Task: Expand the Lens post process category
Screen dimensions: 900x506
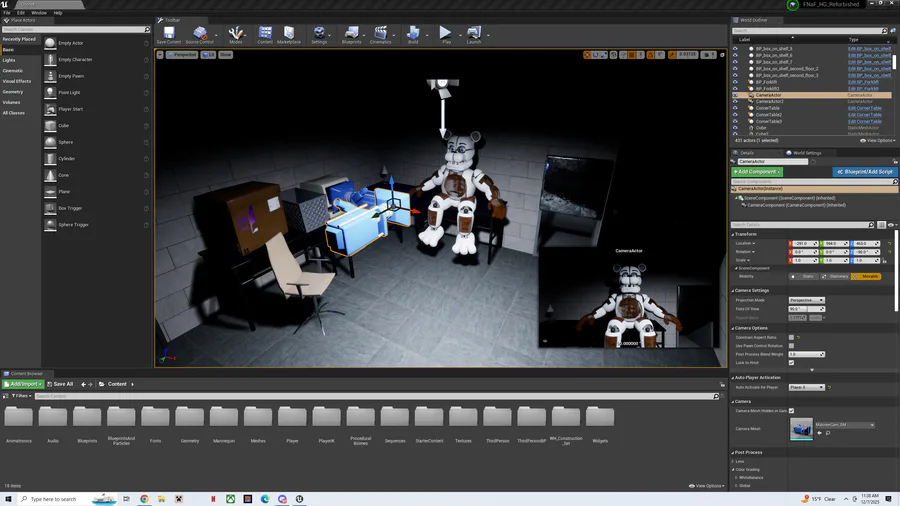Action: pos(734,461)
